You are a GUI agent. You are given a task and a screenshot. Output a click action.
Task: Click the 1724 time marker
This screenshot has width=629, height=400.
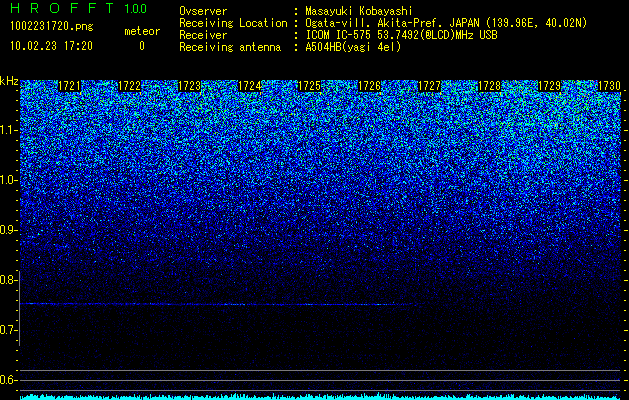pos(250,86)
